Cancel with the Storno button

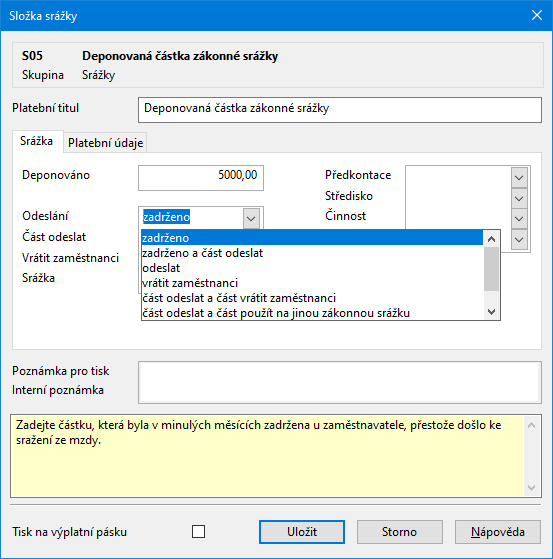pyautogui.click(x=400, y=532)
